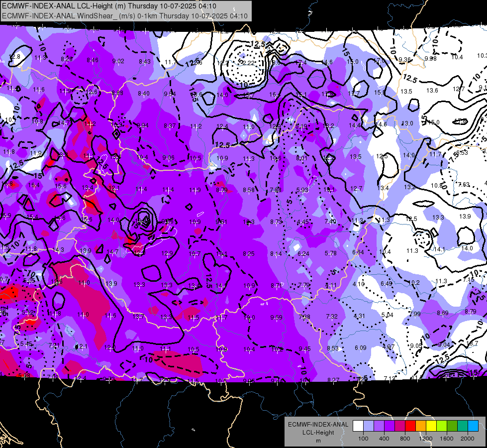Click the wind shear value 6.09

(x=360, y=347)
